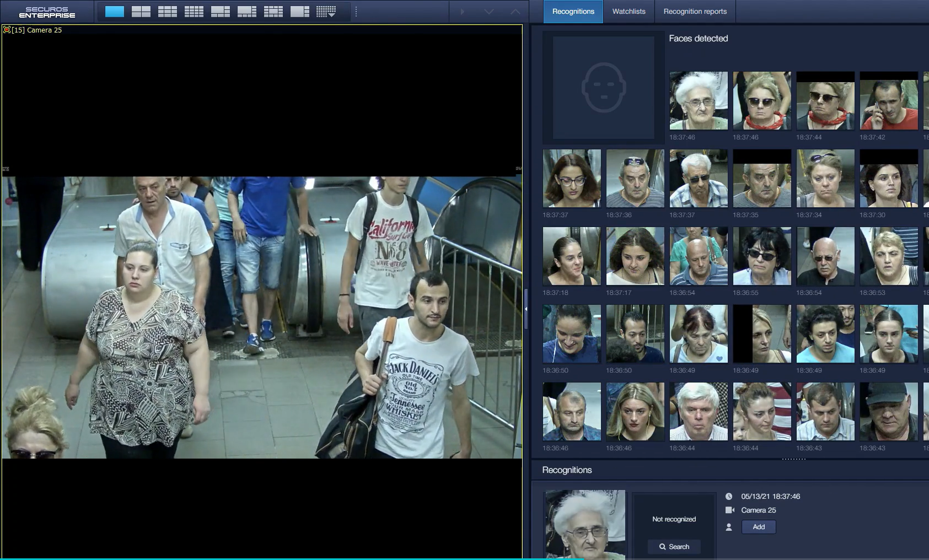The height and width of the screenshot is (560, 929).
Task: Click the play arrow in top toolbar
Action: pos(462,12)
